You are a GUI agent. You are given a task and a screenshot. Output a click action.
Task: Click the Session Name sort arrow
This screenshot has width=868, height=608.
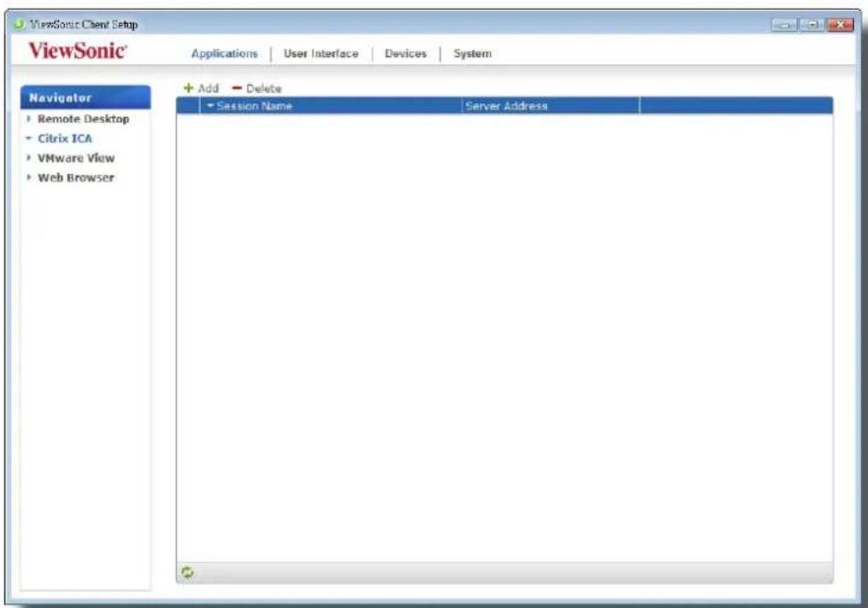pyautogui.click(x=211, y=105)
